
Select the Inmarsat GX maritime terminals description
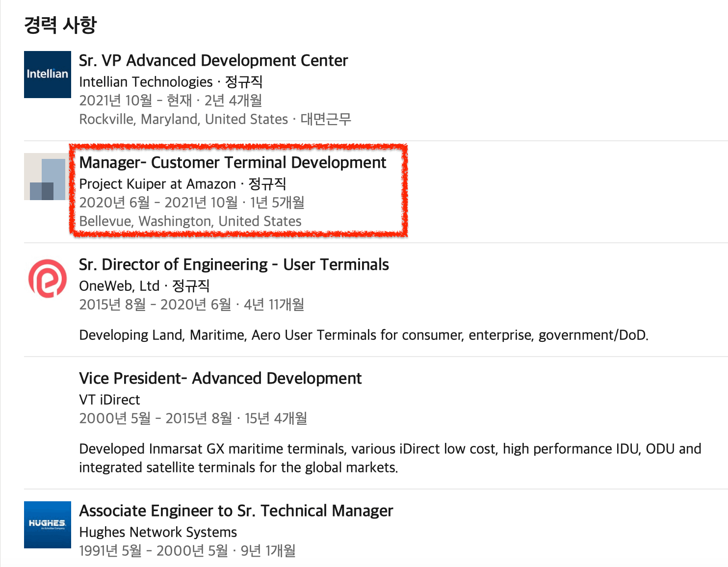point(390,458)
